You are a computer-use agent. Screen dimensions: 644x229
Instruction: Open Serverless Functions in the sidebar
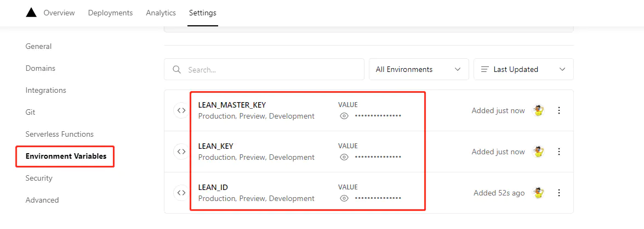(x=60, y=134)
